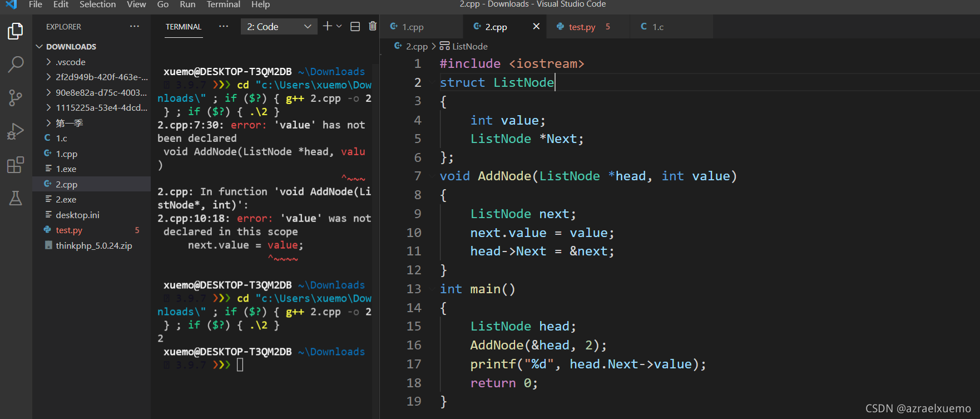Screen dimensions: 980x419
Task: Kill terminal with trash icon
Action: point(373,26)
